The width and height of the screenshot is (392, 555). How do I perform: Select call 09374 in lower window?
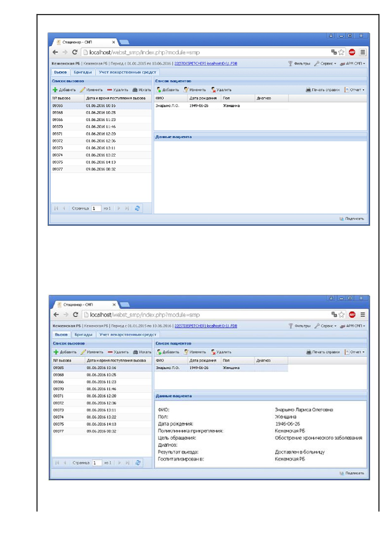click(102, 417)
